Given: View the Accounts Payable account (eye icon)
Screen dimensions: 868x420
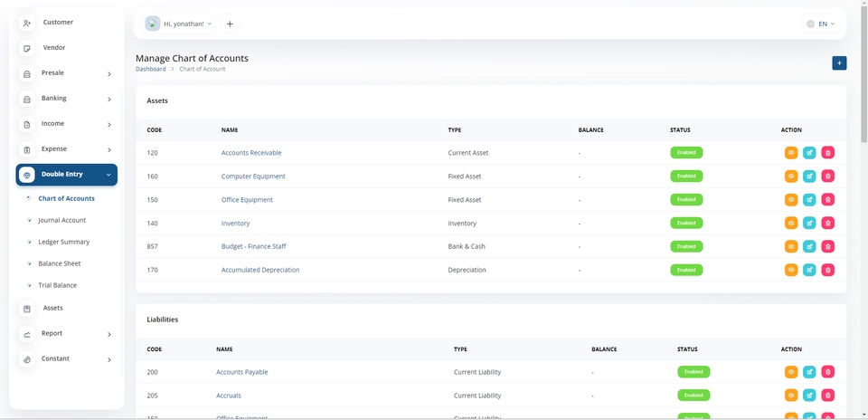Looking at the screenshot, I should (x=791, y=372).
